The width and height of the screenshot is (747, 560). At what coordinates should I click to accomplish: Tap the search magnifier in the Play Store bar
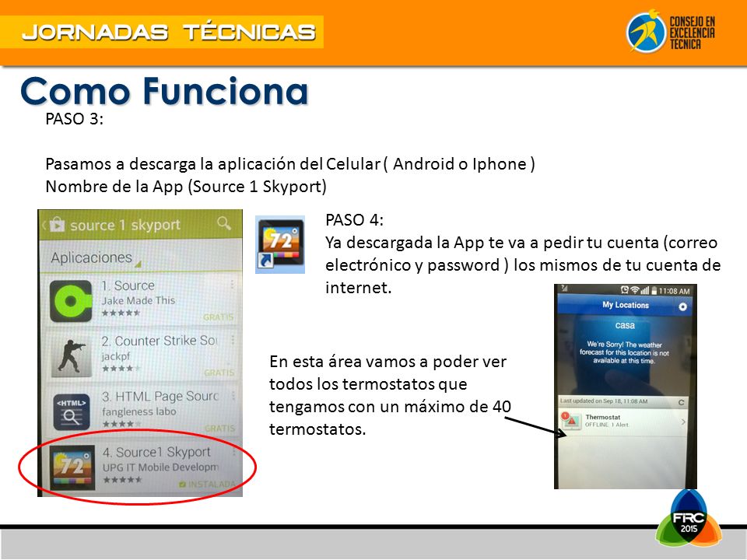tap(223, 223)
